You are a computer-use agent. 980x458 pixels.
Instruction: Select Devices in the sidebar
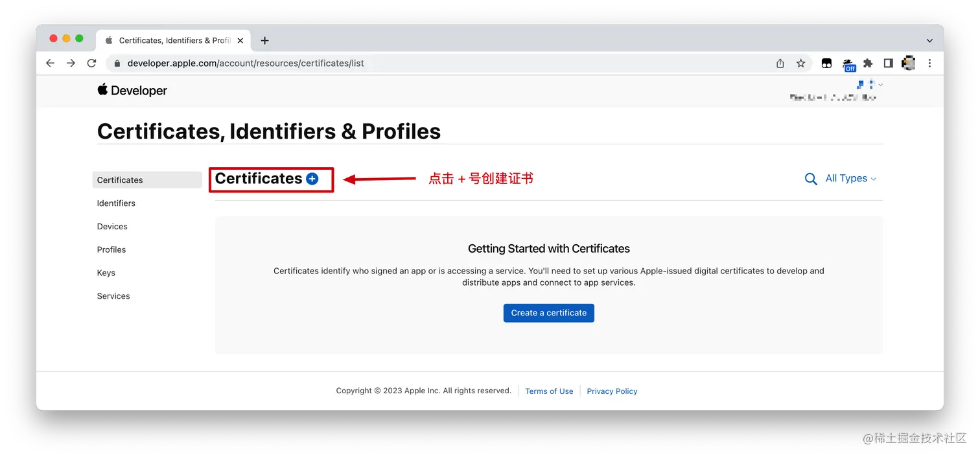pyautogui.click(x=112, y=227)
